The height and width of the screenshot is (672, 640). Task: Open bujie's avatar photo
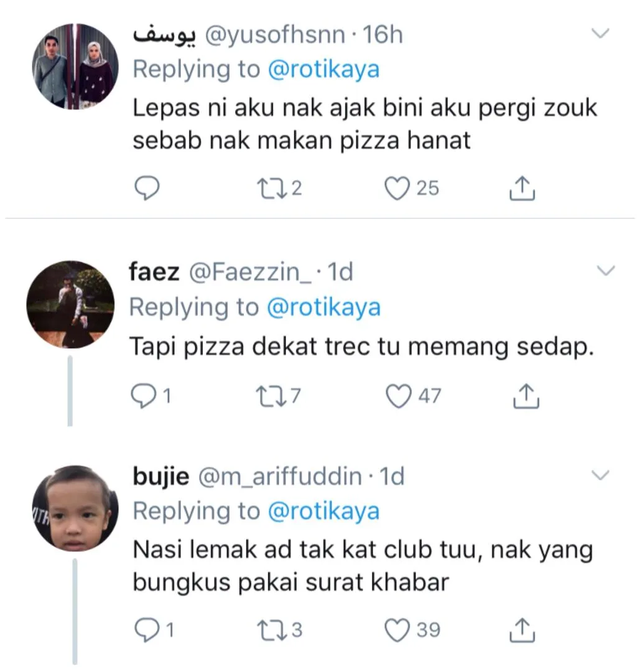[75, 508]
